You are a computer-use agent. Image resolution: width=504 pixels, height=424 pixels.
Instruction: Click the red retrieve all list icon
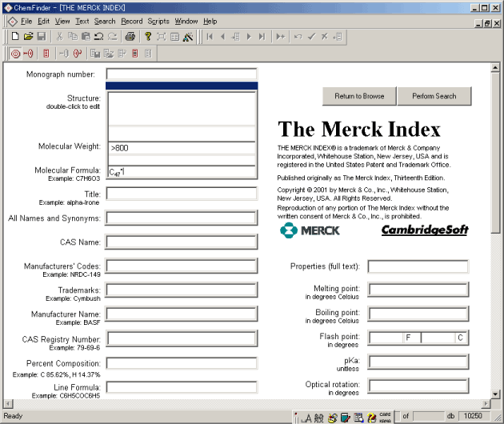pos(46,54)
